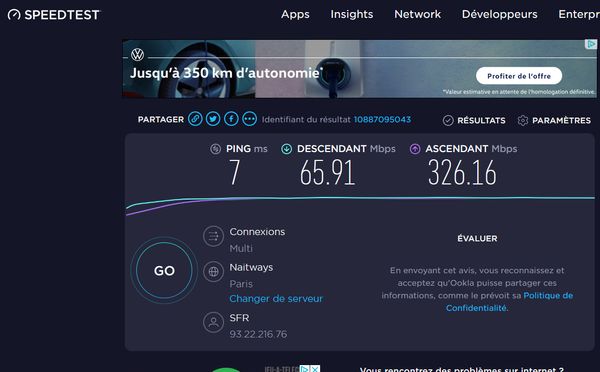Click the ping value 7
The width and height of the screenshot is (600, 372).
tap(235, 173)
